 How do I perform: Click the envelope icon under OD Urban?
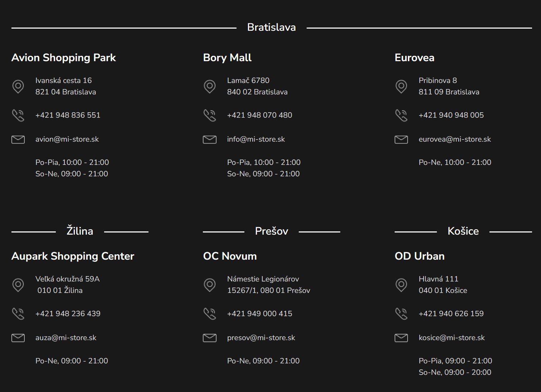pyautogui.click(x=401, y=338)
